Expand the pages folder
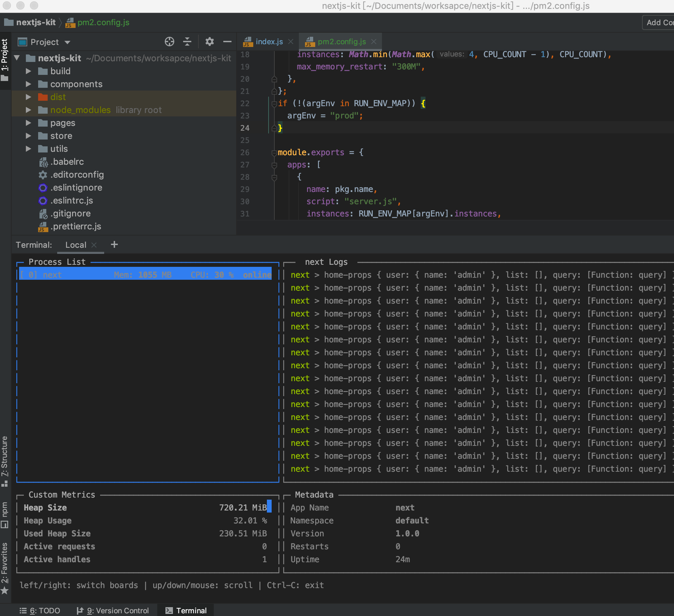674x616 pixels. pos(28,123)
